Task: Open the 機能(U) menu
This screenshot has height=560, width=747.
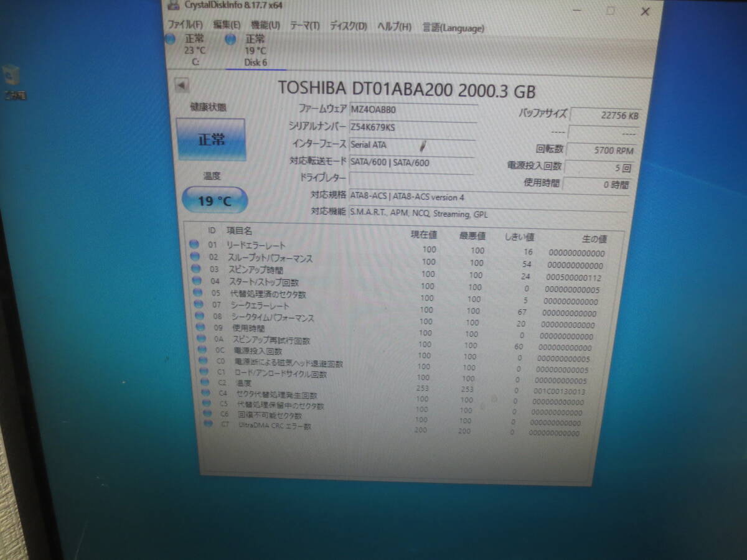Action: 265,25
